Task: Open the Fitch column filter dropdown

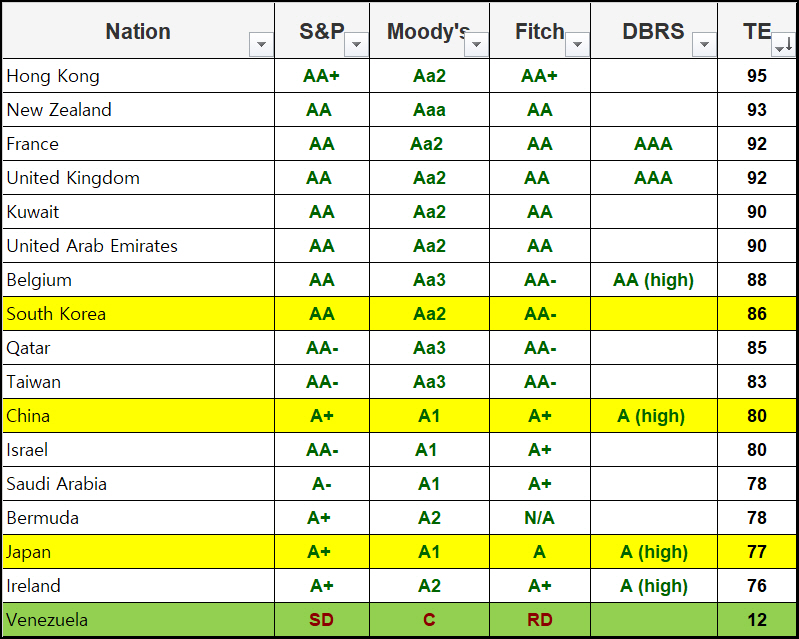Action: click(x=578, y=45)
